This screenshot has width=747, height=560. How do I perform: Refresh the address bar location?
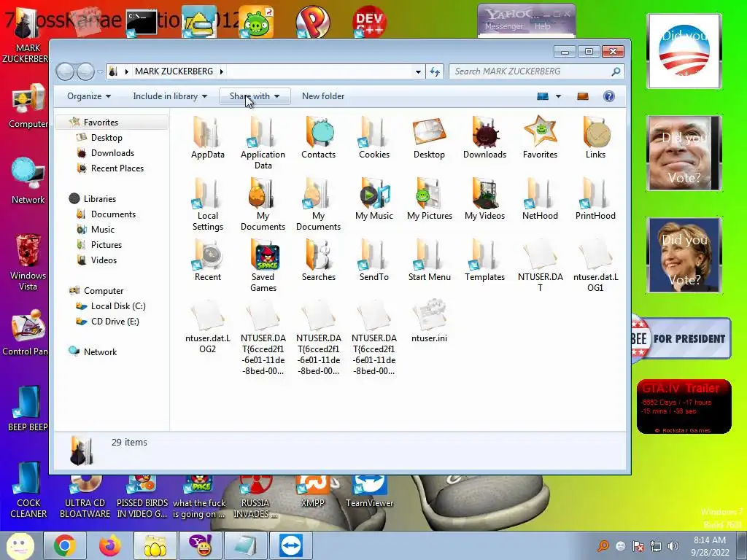click(x=435, y=71)
